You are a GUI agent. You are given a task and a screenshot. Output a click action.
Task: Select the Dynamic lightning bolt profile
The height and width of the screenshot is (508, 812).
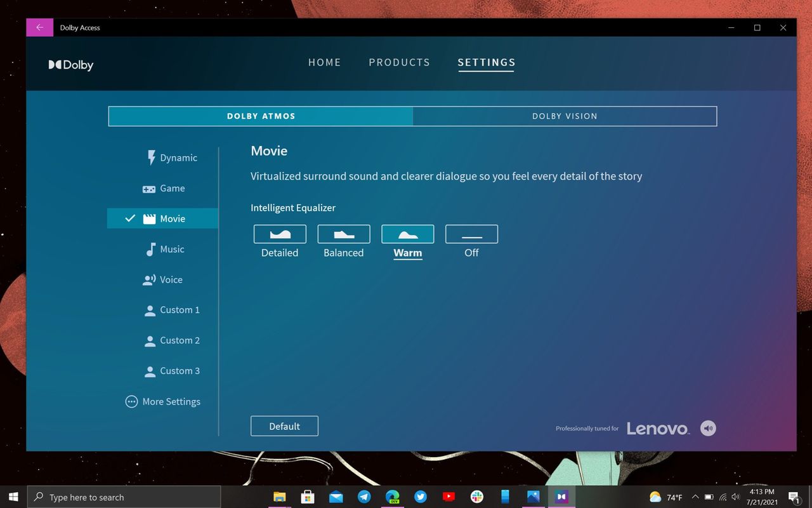(x=172, y=157)
